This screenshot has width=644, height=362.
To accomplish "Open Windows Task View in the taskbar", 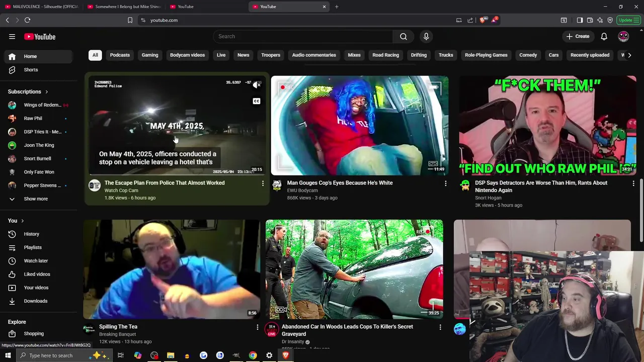I will [121, 355].
